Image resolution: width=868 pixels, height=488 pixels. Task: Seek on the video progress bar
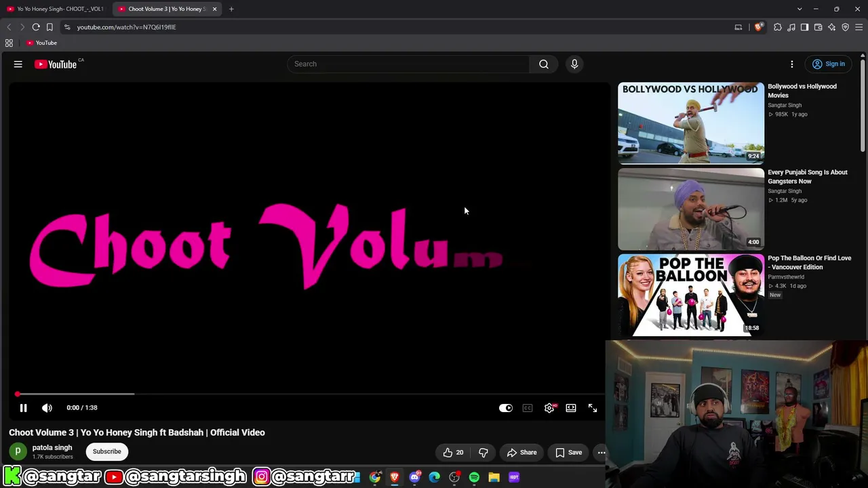pyautogui.click(x=309, y=394)
